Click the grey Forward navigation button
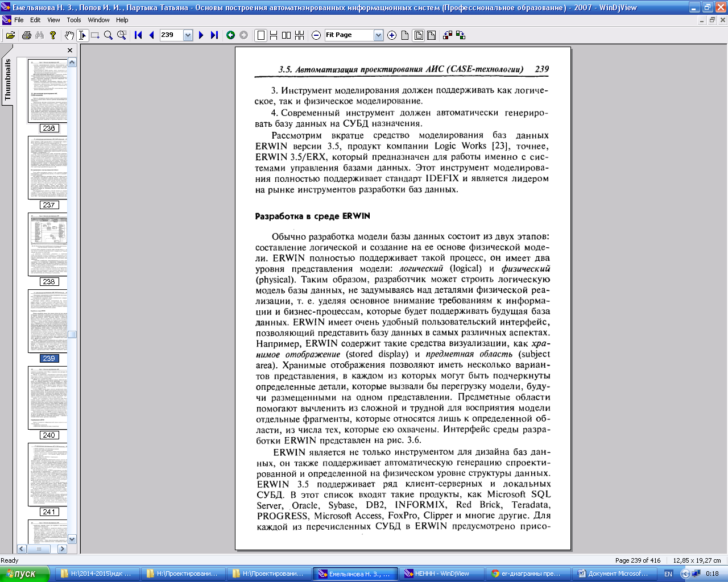The width and height of the screenshot is (728, 582). click(243, 35)
